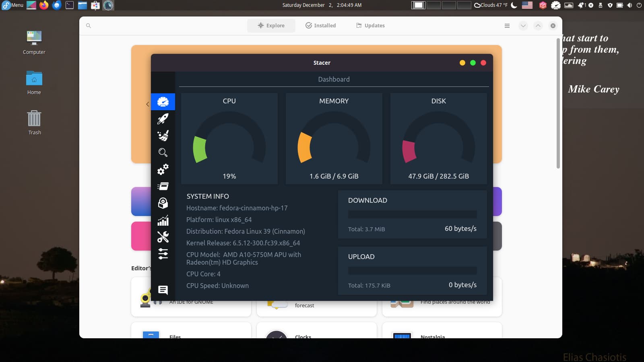Open the Terminal launcher in the panel
Viewport: 644px width, 362px height.
(x=70, y=5)
